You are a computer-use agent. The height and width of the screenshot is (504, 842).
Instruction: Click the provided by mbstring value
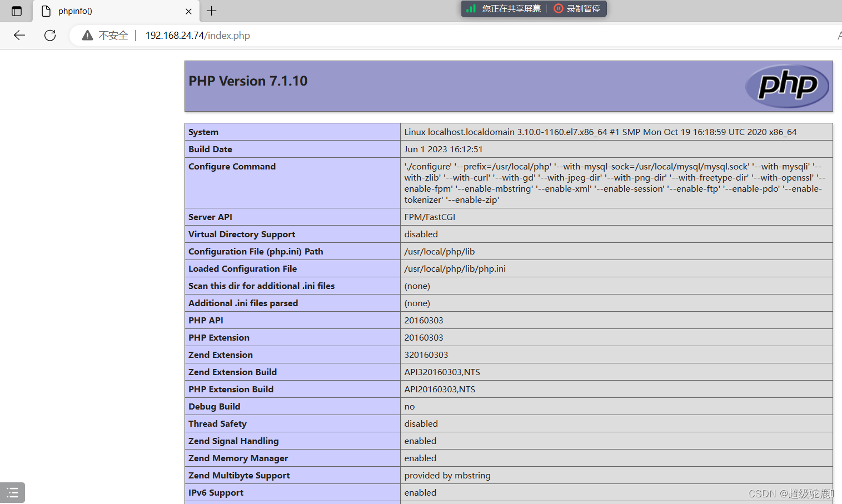click(x=447, y=476)
